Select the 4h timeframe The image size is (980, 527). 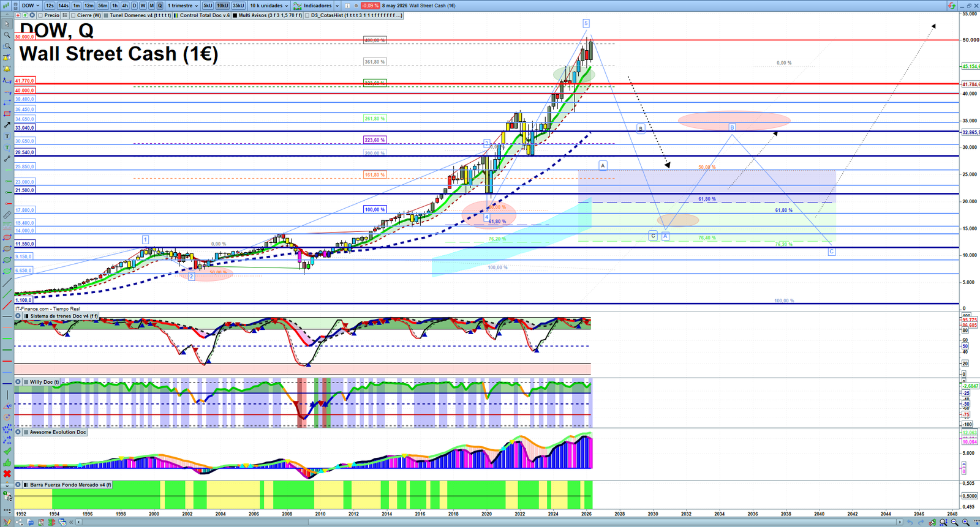[x=125, y=6]
